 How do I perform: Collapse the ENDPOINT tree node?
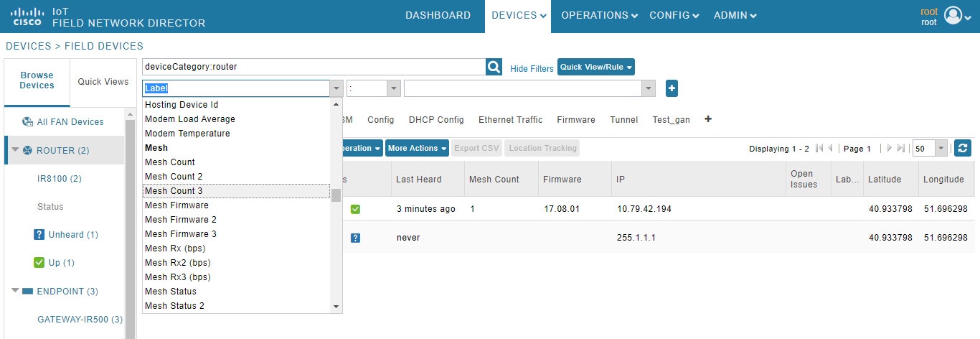pos(14,291)
